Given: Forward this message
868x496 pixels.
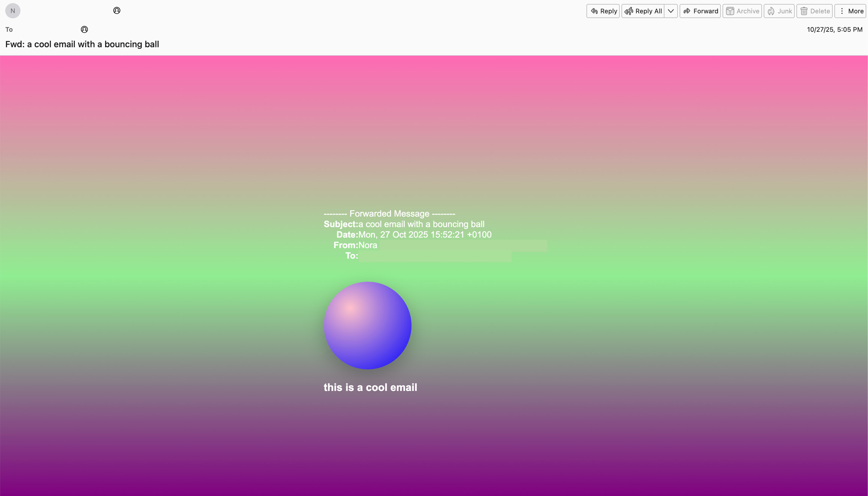Looking at the screenshot, I should click(700, 11).
